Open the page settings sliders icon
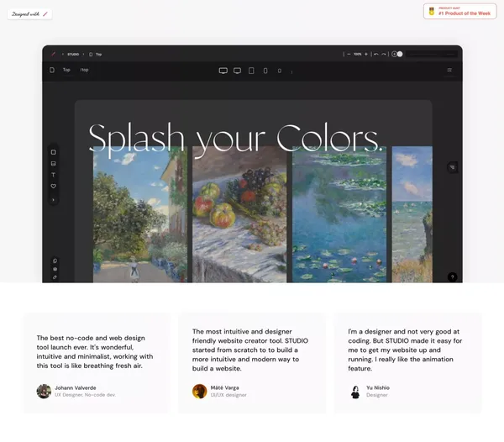 pos(449,70)
